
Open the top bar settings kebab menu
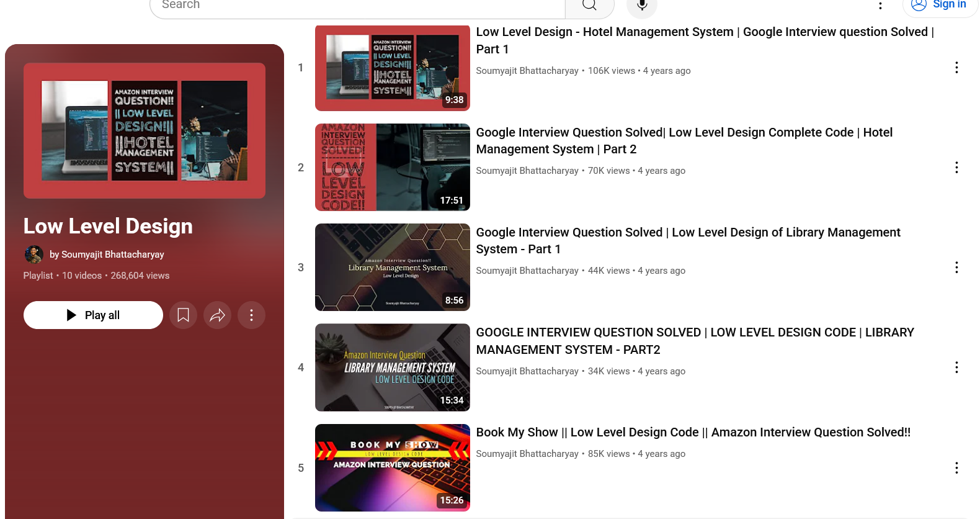point(880,6)
